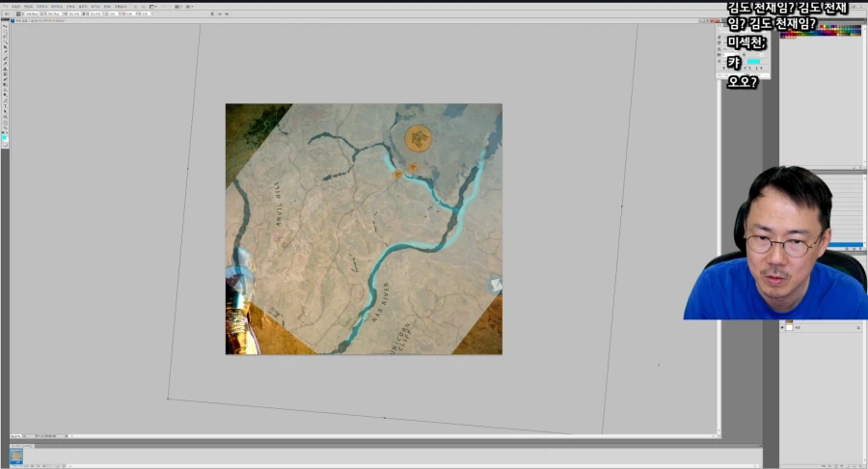868x469 pixels.
Task: Click the document thumbnail in bottom panel
Action: pos(16,456)
